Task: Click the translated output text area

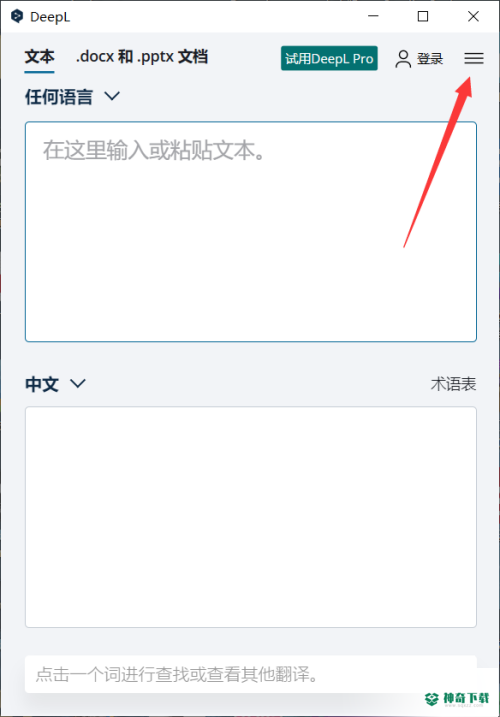Action: [251, 517]
